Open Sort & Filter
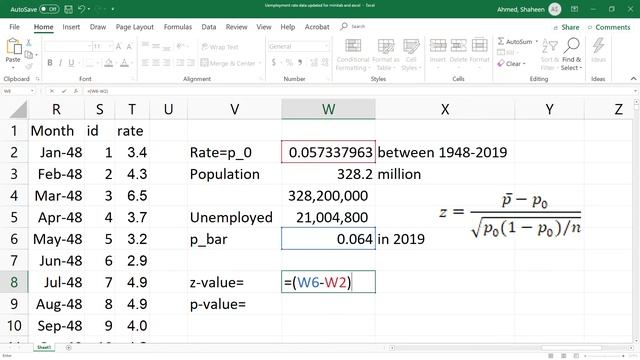This screenshot has width=640, height=360. click(549, 55)
